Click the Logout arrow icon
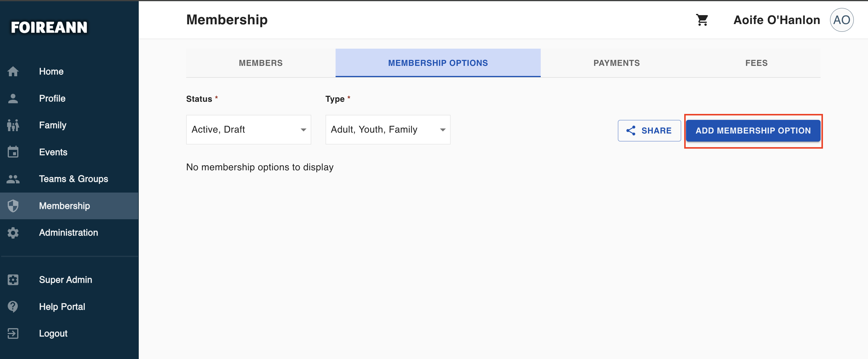 pyautogui.click(x=13, y=333)
